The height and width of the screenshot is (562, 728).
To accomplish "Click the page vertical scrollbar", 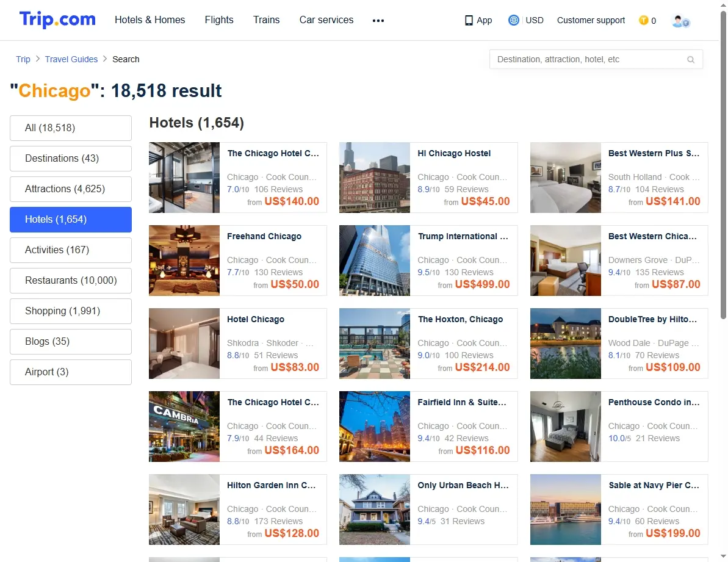I will pyautogui.click(x=723, y=165).
